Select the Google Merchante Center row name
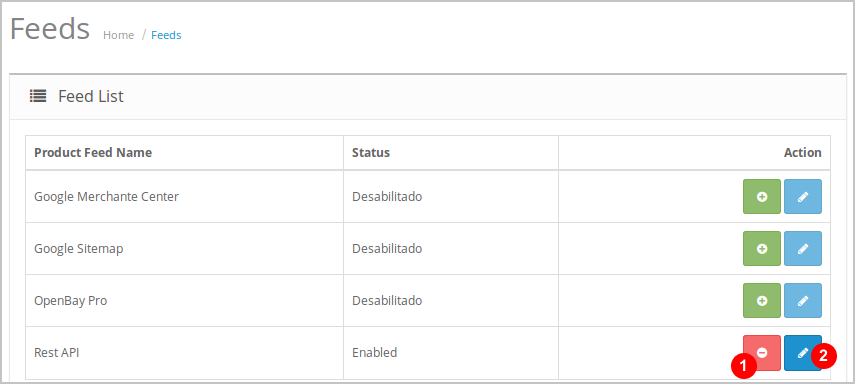This screenshot has width=855, height=384. click(x=106, y=196)
